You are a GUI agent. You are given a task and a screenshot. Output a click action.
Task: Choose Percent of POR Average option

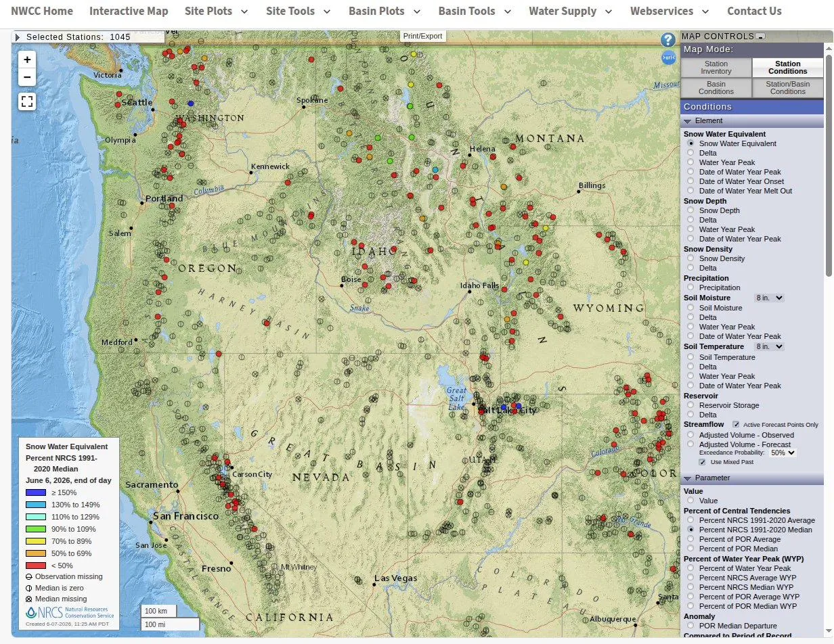click(x=690, y=539)
